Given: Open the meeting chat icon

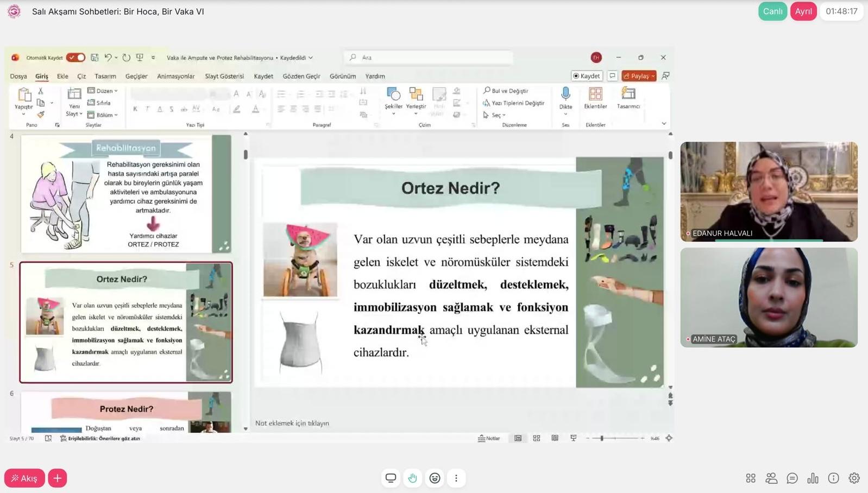Looking at the screenshot, I should [792, 478].
